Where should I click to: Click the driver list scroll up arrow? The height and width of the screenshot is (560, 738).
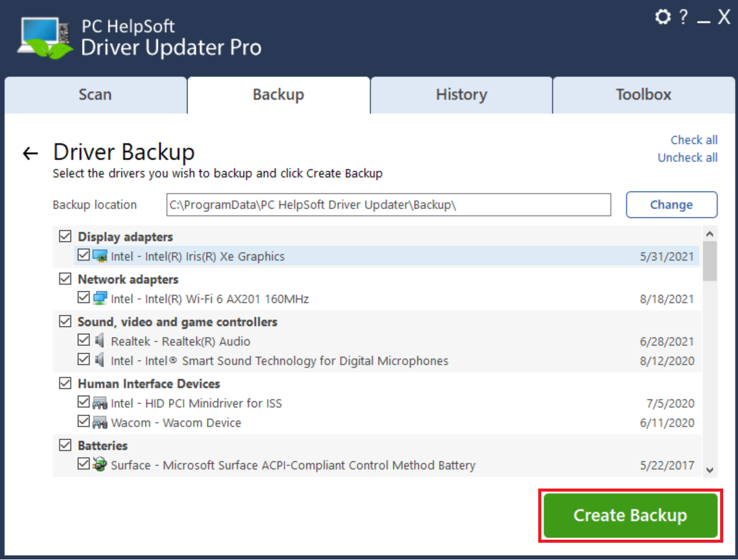tap(710, 233)
